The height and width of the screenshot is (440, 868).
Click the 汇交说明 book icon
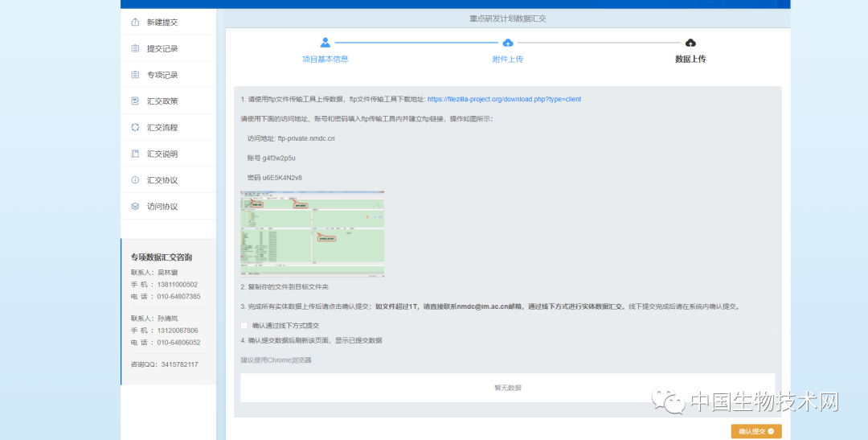pos(135,154)
